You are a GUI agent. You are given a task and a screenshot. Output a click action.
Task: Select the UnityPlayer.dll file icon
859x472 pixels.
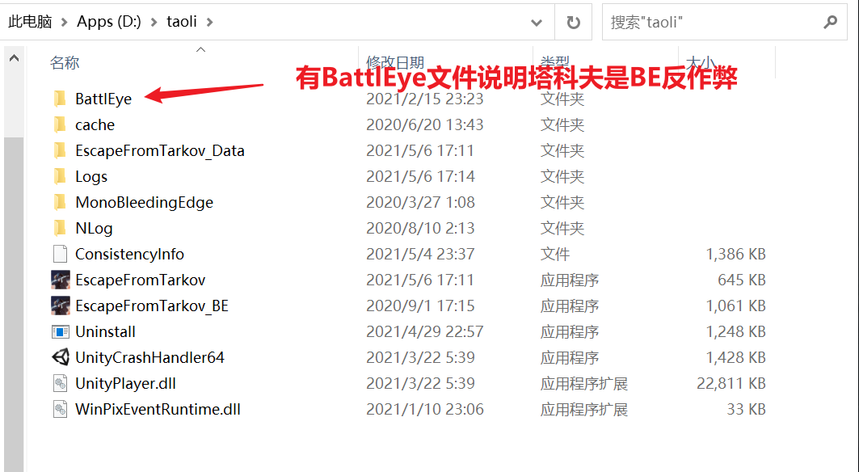[x=60, y=383]
